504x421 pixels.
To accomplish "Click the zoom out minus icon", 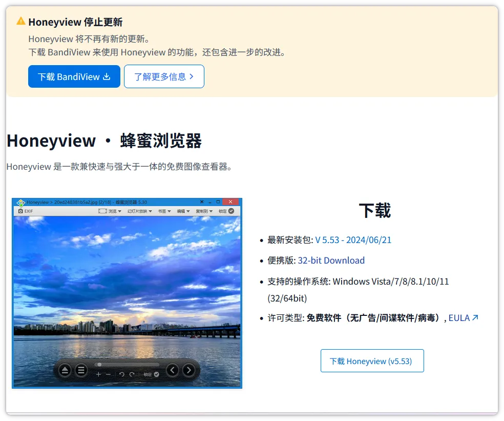I will (108, 374).
